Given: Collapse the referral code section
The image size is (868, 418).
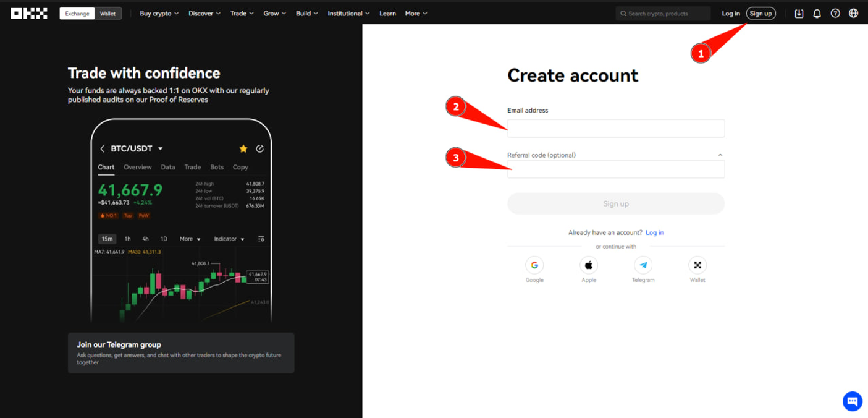Looking at the screenshot, I should pyautogui.click(x=719, y=155).
